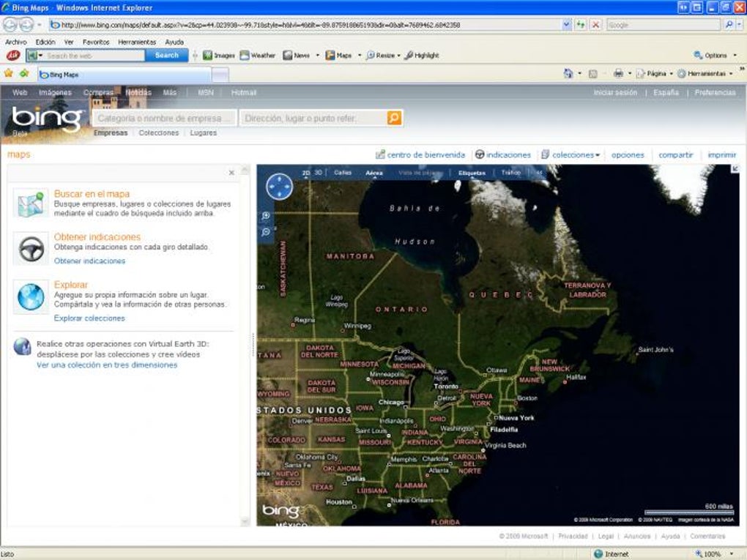Screen dimensions: 747x560
Task: Click the Categoría o nombre de empresa field
Action: (x=164, y=118)
